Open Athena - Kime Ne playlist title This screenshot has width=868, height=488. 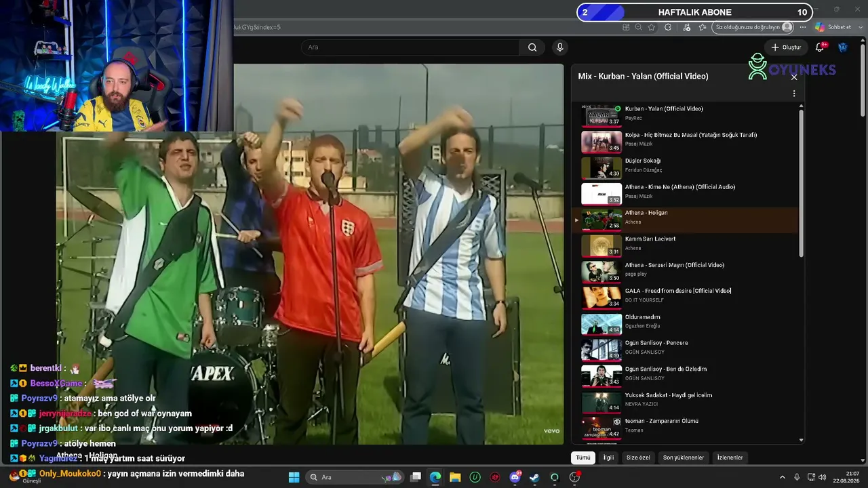(x=680, y=187)
